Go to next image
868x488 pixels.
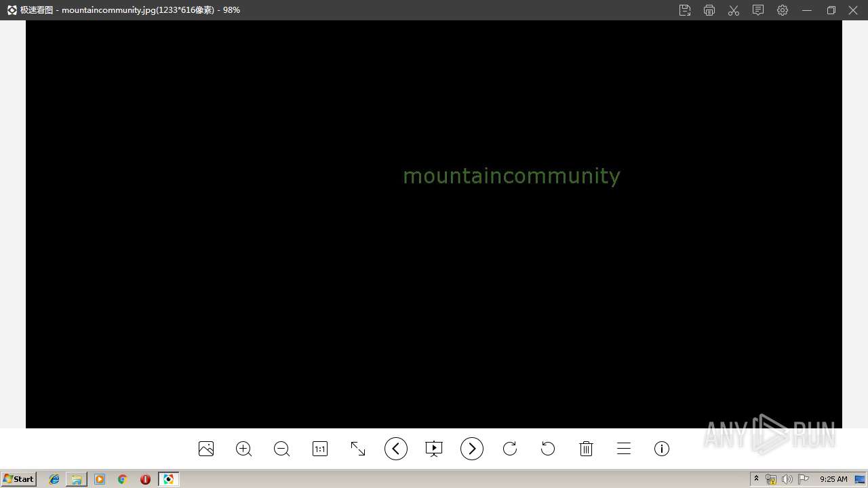click(x=472, y=449)
